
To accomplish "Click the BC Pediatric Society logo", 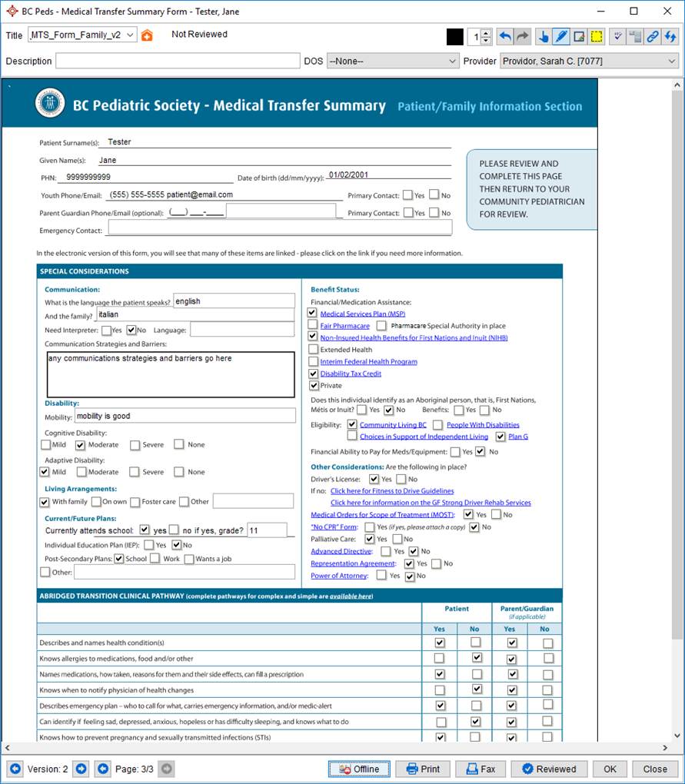I will [50, 103].
